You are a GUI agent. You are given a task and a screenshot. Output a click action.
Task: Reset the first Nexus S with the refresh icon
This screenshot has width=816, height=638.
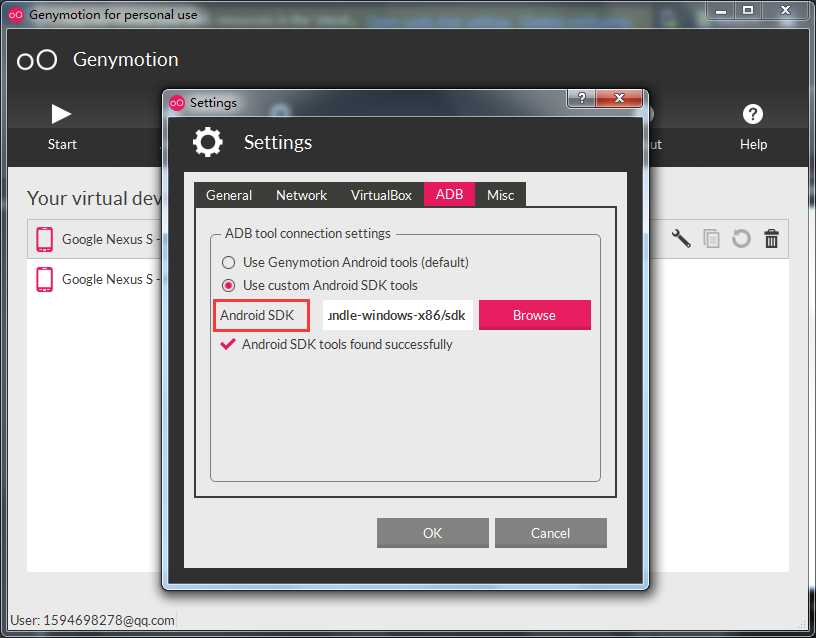coord(741,239)
